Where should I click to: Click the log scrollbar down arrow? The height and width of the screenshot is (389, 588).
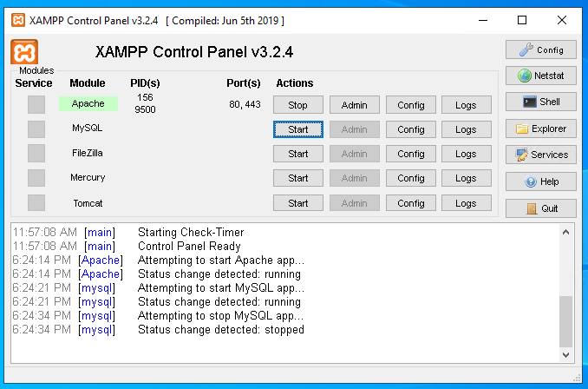point(565,355)
